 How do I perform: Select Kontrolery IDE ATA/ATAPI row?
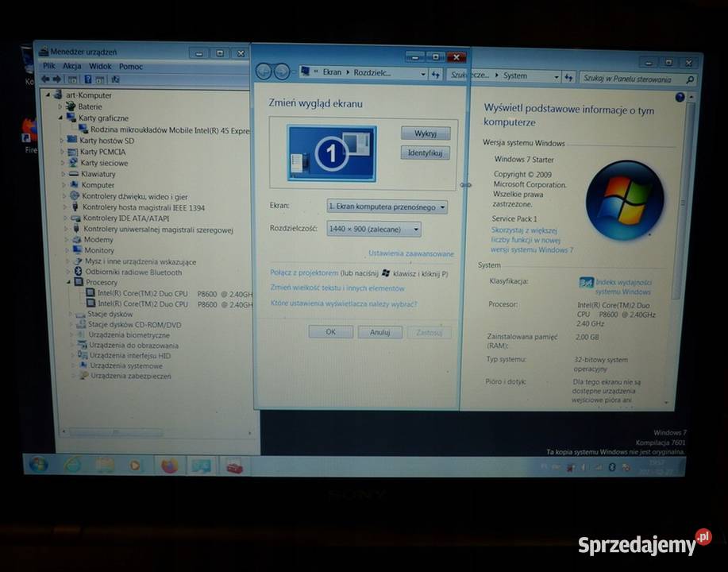click(119, 218)
